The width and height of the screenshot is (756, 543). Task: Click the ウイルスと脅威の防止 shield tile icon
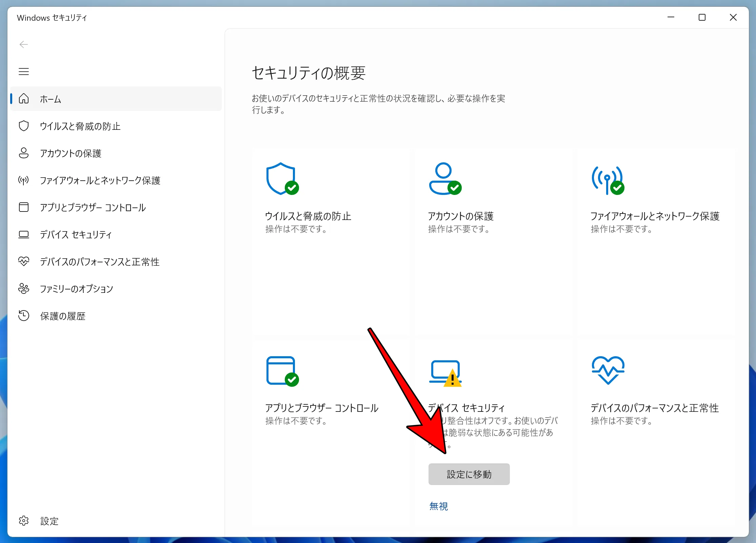[282, 179]
